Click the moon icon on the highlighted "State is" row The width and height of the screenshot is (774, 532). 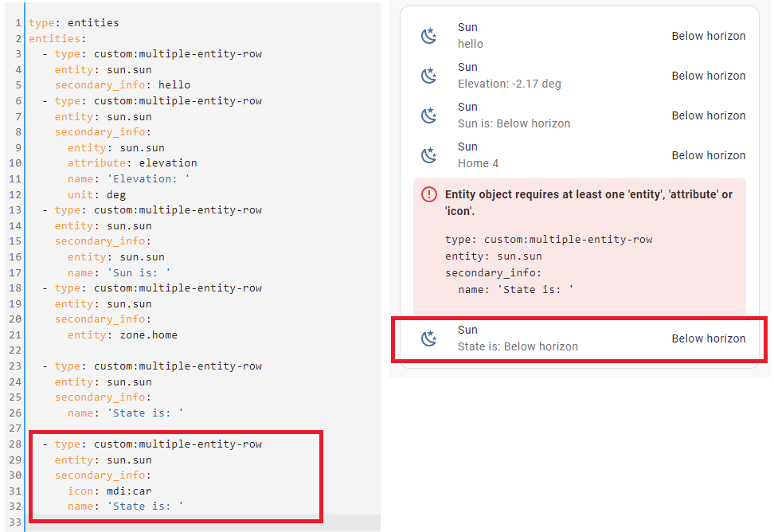(x=428, y=338)
